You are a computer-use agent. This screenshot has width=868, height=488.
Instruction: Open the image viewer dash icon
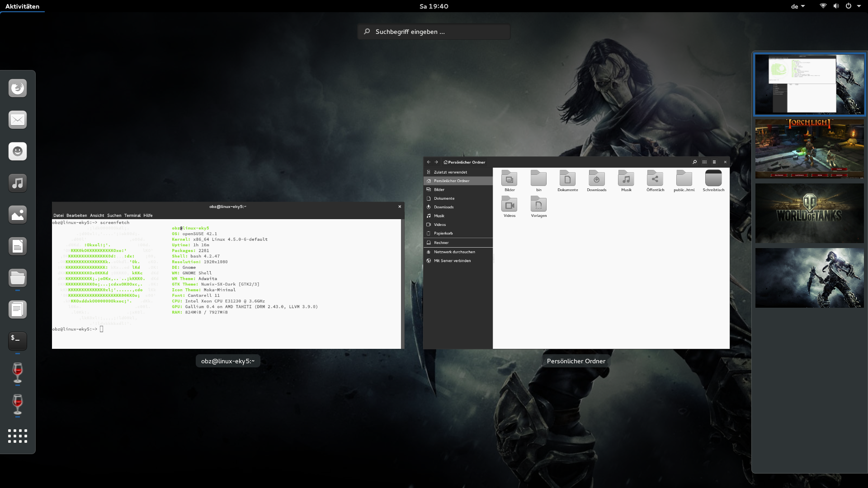[18, 215]
